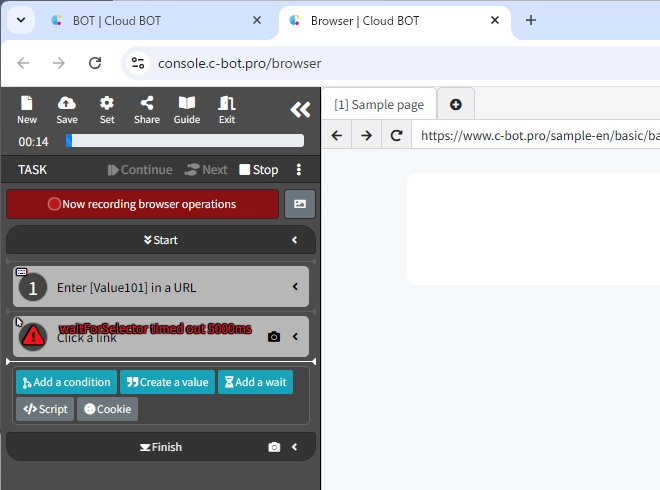The width and height of the screenshot is (660, 490).
Task: Collapse sidebar with double chevron icon
Action: click(x=300, y=110)
